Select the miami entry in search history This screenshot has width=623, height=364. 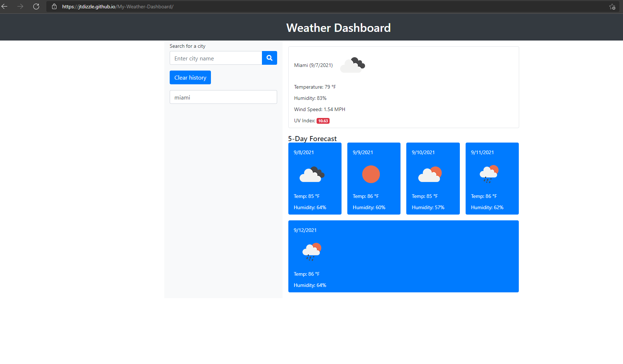tap(223, 97)
